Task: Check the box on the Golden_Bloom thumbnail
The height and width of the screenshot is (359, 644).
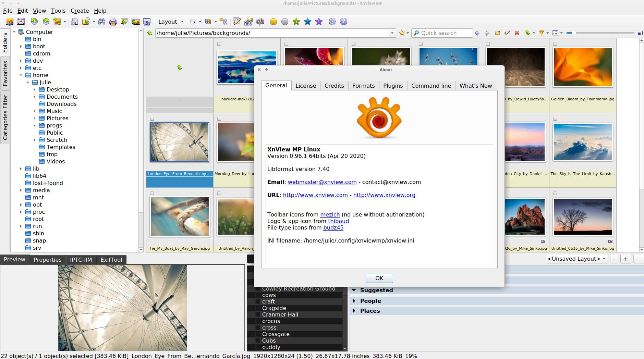Action: click(555, 44)
